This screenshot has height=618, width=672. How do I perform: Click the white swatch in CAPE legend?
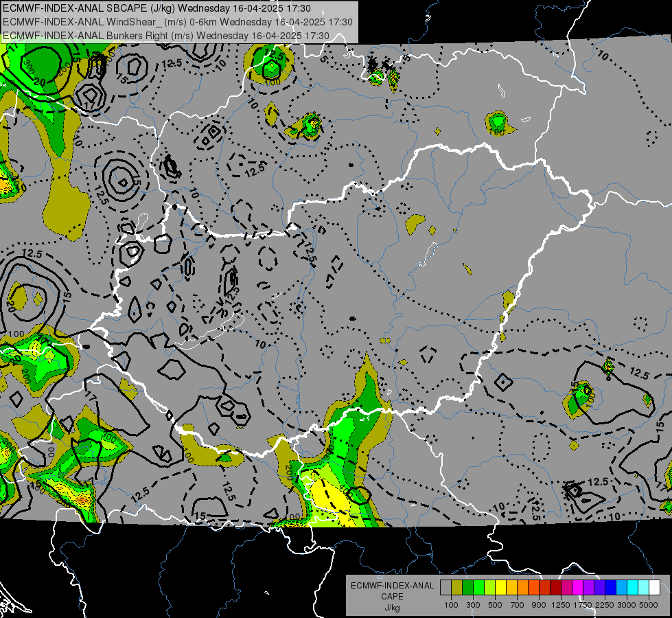[655, 587]
